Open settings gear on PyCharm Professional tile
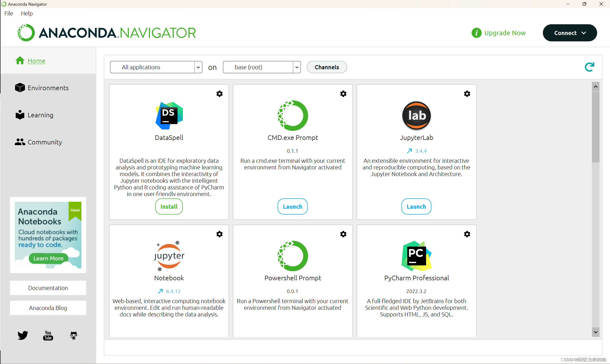The height and width of the screenshot is (364, 610). point(467,234)
